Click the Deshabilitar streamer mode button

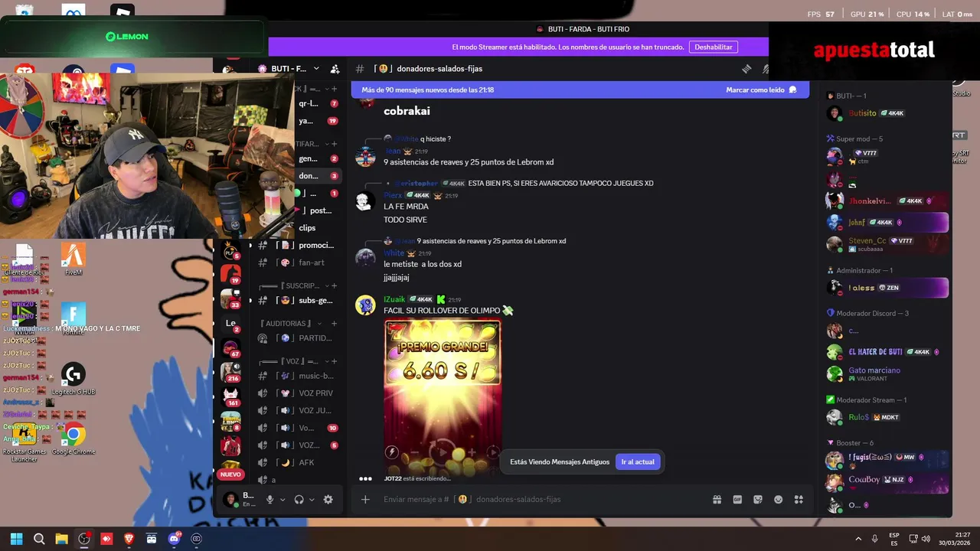coord(714,47)
